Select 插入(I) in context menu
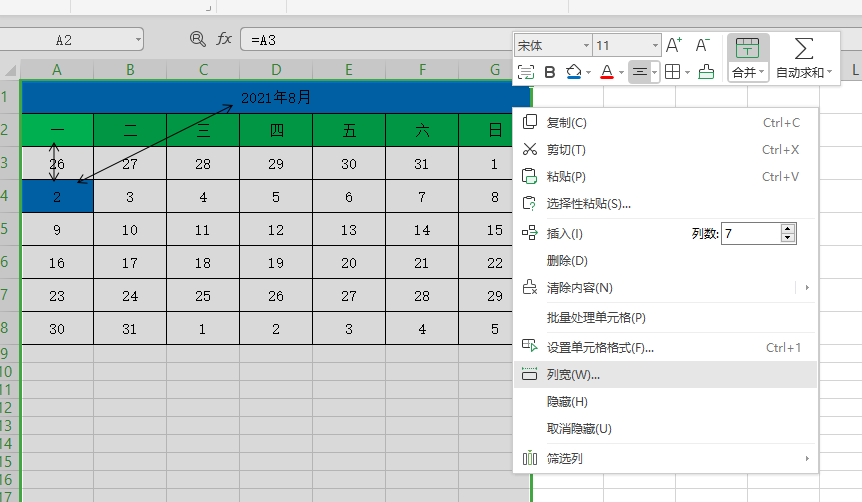Screen dimensions: 862x502 565,234
